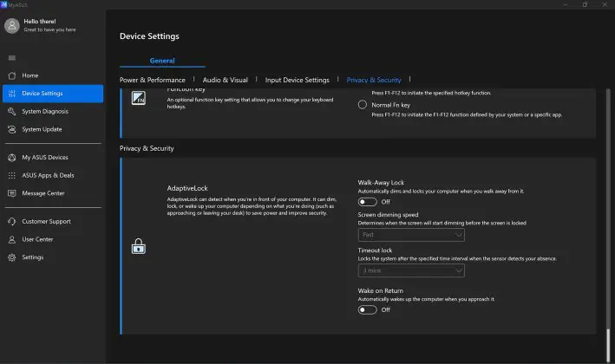
Task: Open the Home page
Action: [x=53, y=75]
